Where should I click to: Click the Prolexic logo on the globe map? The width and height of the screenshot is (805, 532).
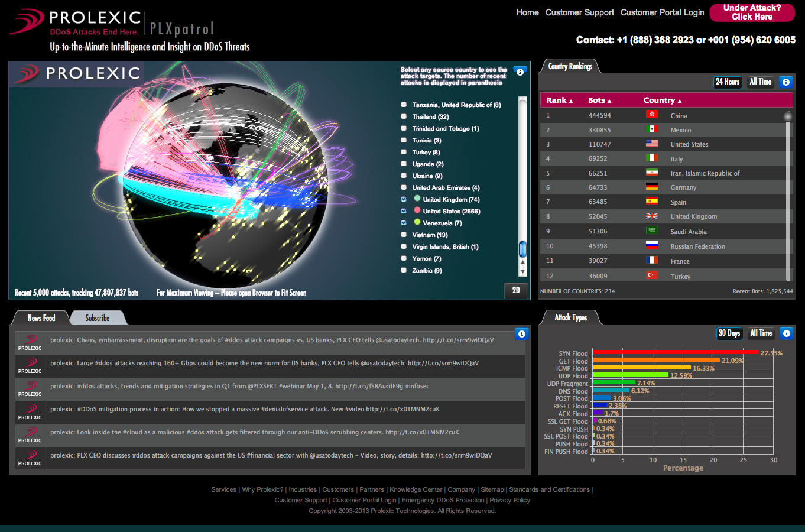click(76, 74)
